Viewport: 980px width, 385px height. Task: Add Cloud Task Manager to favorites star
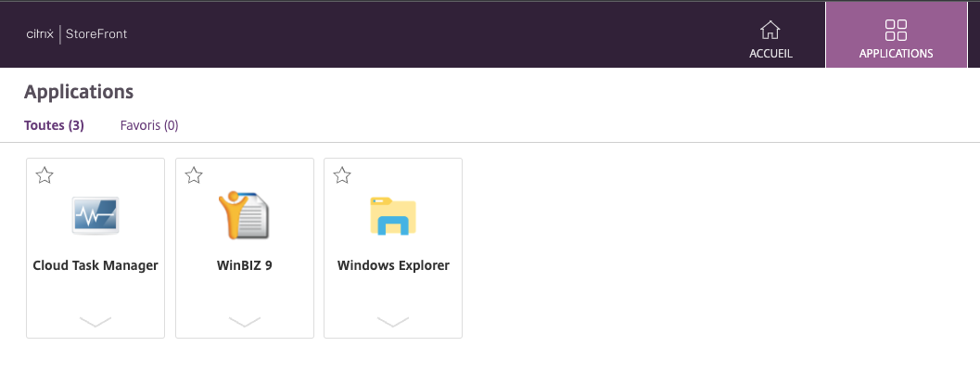(x=45, y=175)
